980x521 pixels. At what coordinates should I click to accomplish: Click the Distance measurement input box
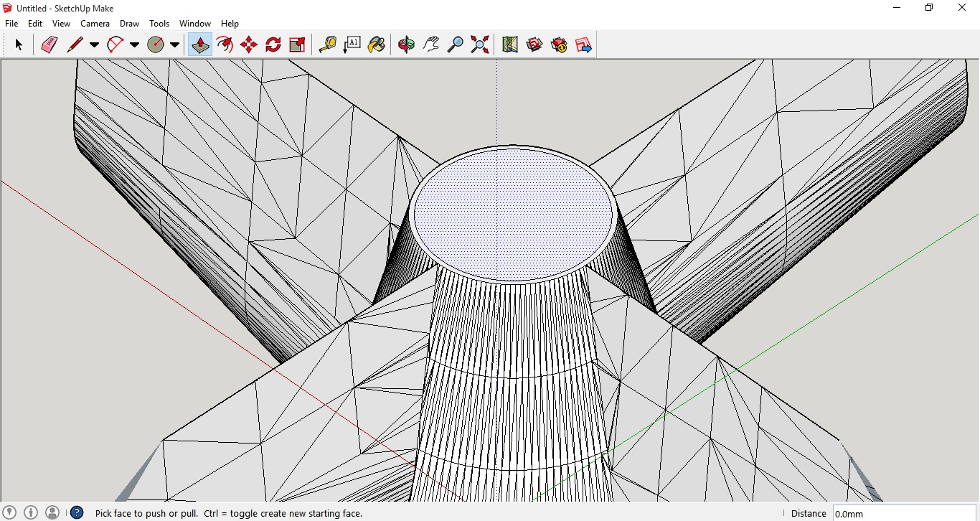[x=905, y=513]
